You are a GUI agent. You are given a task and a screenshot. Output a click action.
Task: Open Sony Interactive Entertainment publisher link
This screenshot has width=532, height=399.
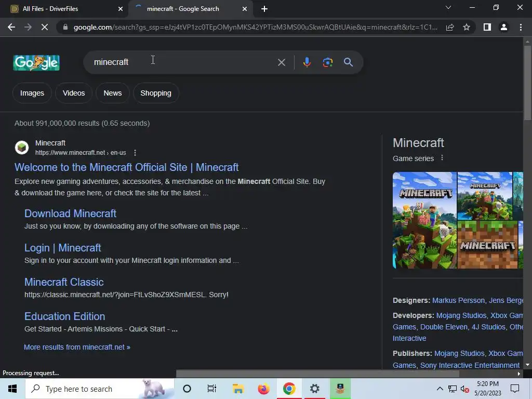470,365
